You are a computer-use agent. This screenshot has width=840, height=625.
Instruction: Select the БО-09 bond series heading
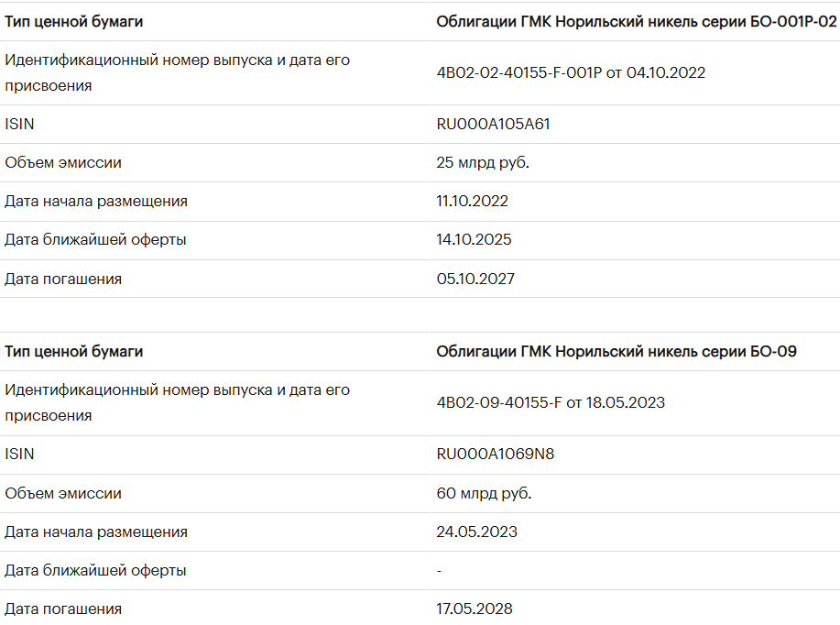tap(616, 351)
